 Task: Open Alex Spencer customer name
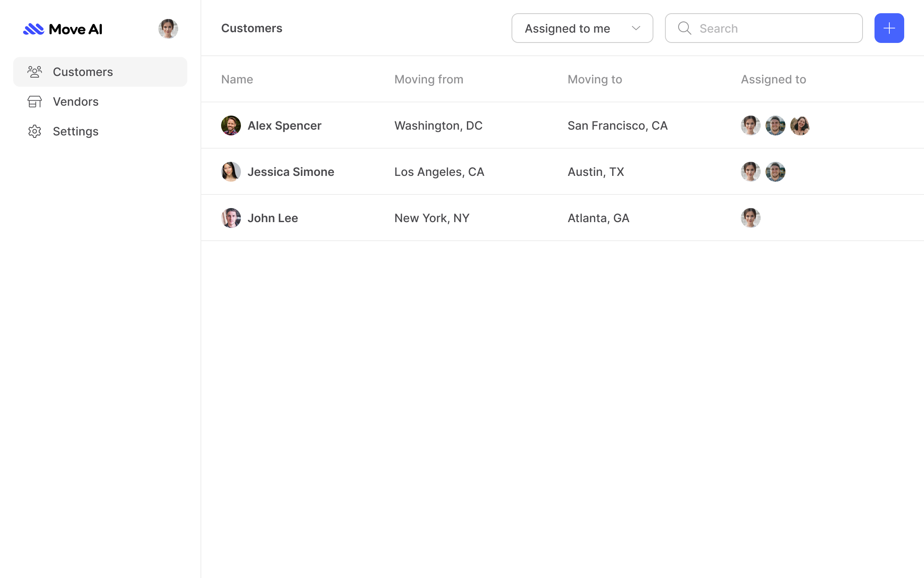click(x=284, y=126)
